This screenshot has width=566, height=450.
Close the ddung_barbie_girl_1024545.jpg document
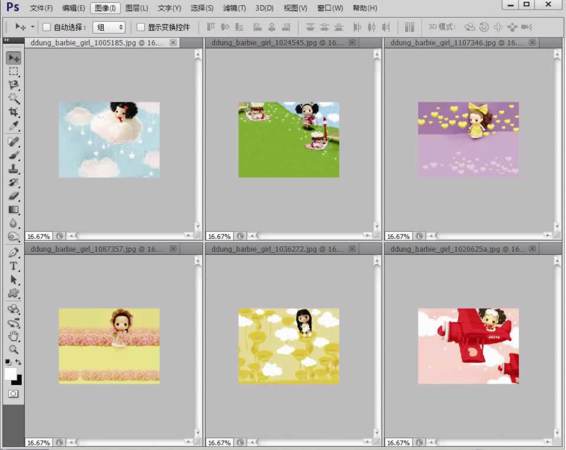tap(352, 43)
